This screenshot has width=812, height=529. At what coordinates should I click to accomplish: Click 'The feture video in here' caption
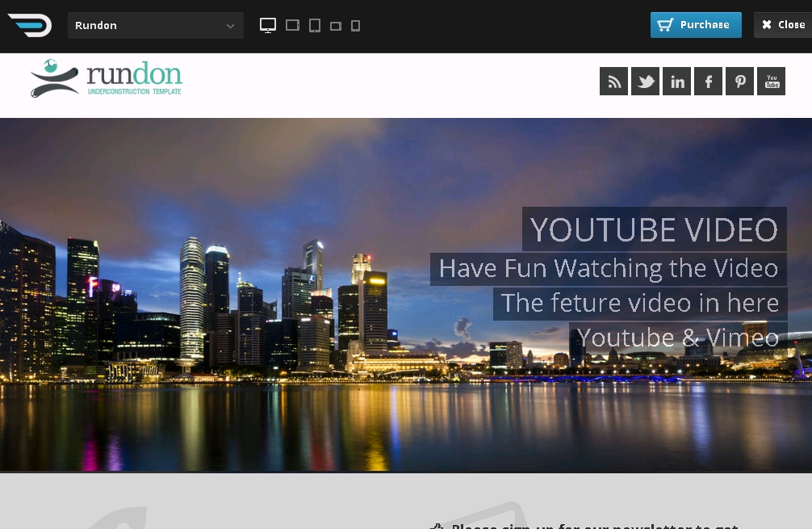[639, 303]
